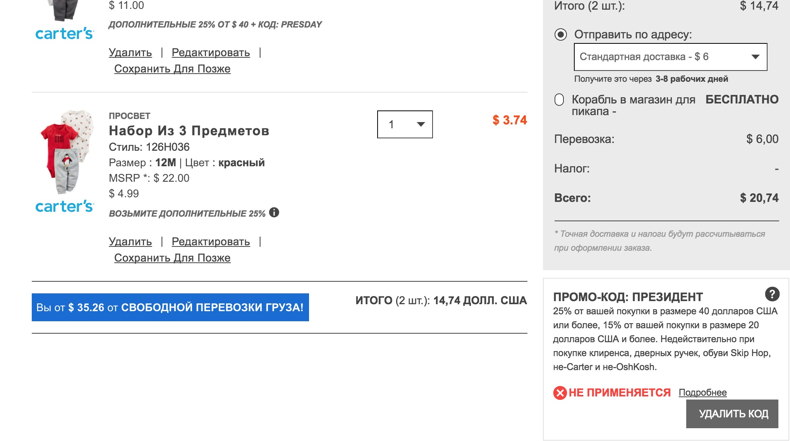The image size is (790, 441).
Task: Click the Набор Из 3 Предметов product title
Action: [189, 131]
